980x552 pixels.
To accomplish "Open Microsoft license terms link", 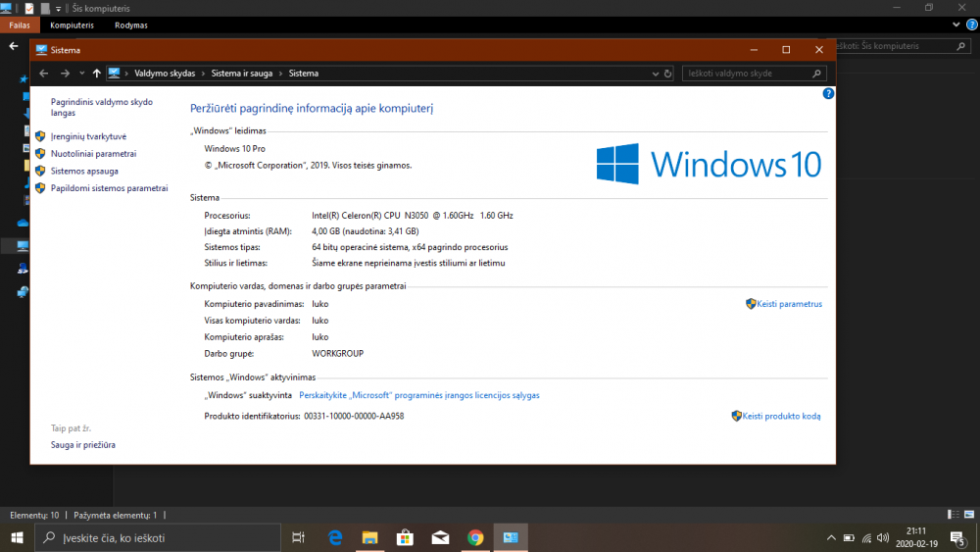I will 418,395.
